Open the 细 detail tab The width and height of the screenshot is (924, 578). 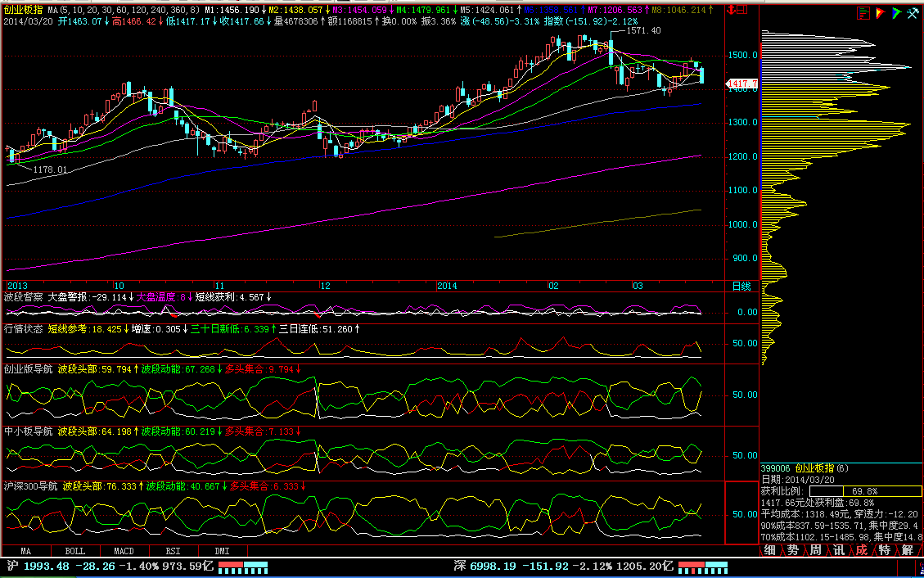tap(769, 550)
